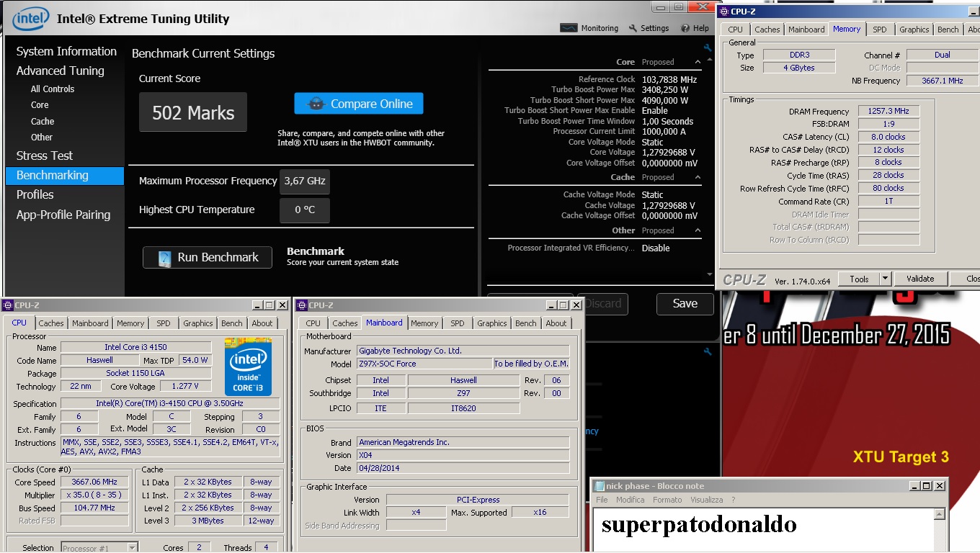Open CPU tab in CPU-Z Mainboard window
Screen dimensions: 980x553
tap(313, 323)
